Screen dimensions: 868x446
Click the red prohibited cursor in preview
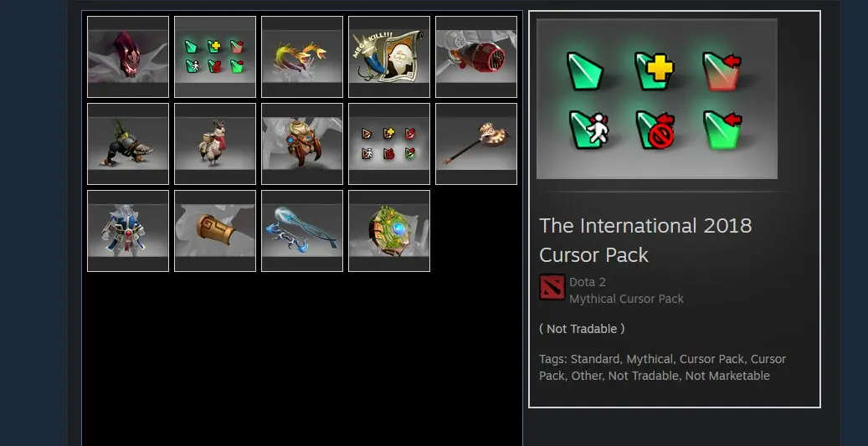pyautogui.click(x=655, y=130)
